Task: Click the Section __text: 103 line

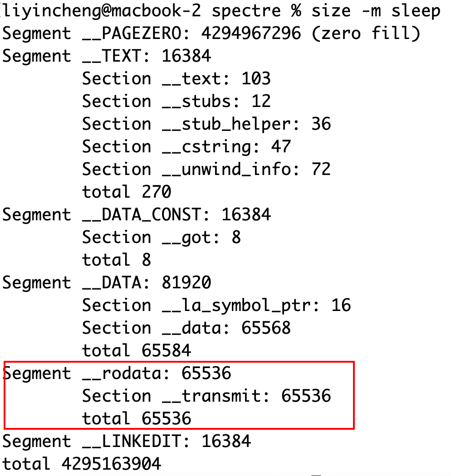Action: (176, 79)
